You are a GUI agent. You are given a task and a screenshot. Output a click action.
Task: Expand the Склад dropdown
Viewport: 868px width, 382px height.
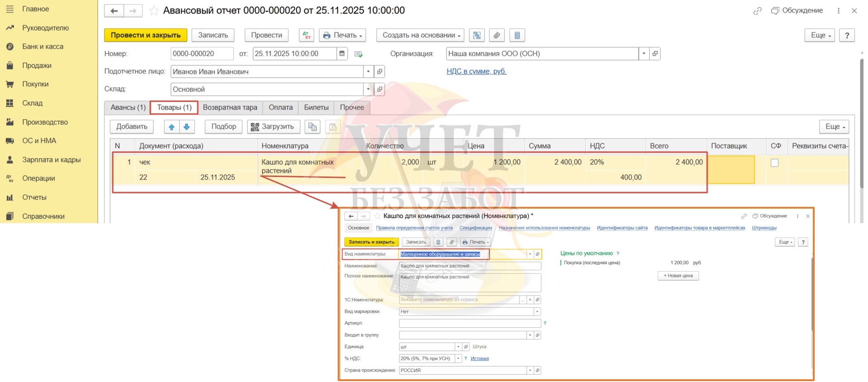point(368,89)
